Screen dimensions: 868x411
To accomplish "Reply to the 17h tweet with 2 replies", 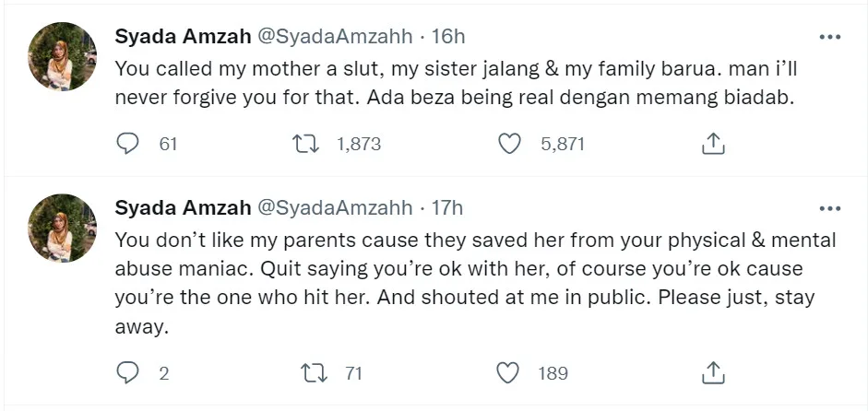I will pos(128,373).
